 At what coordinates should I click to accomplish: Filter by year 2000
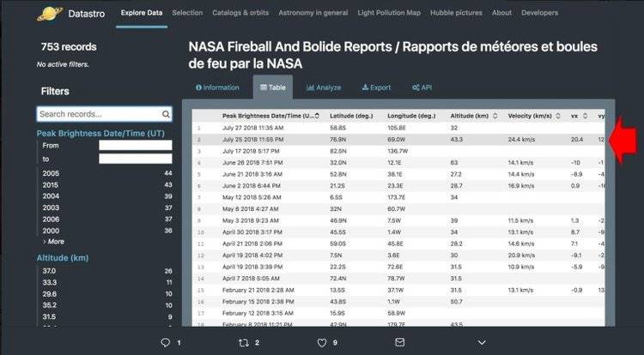click(106, 231)
